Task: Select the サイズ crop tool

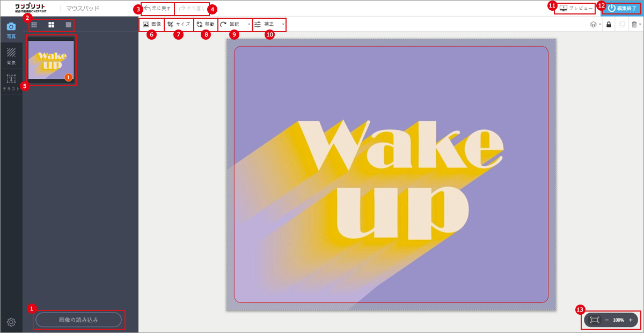Action: [x=179, y=25]
